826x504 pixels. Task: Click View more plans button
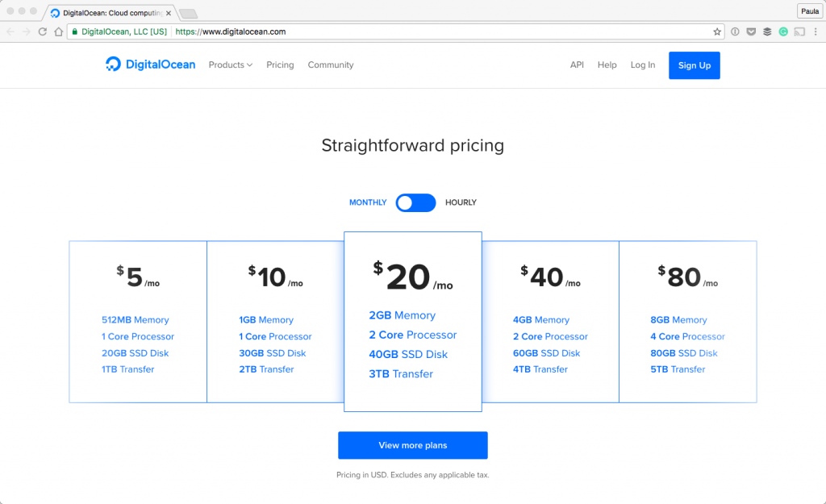coord(412,445)
